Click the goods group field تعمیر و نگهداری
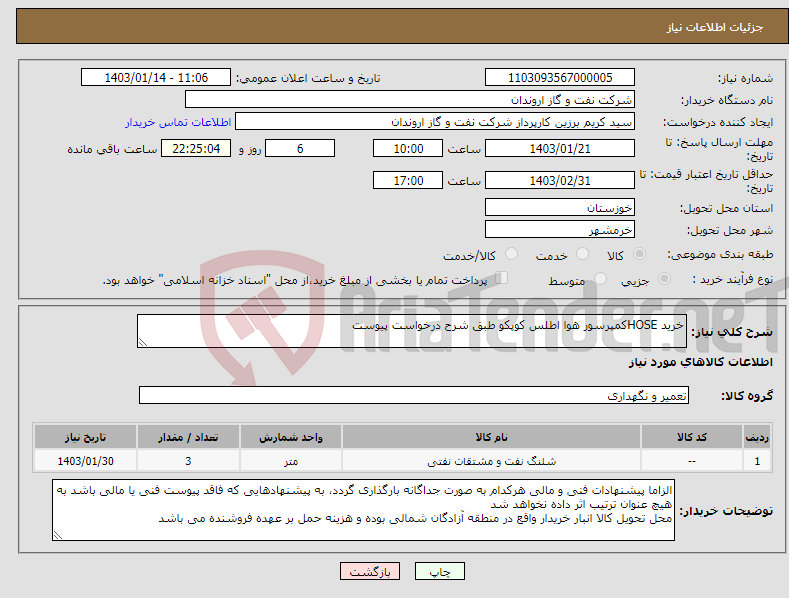The height and width of the screenshot is (598, 789). click(x=414, y=395)
